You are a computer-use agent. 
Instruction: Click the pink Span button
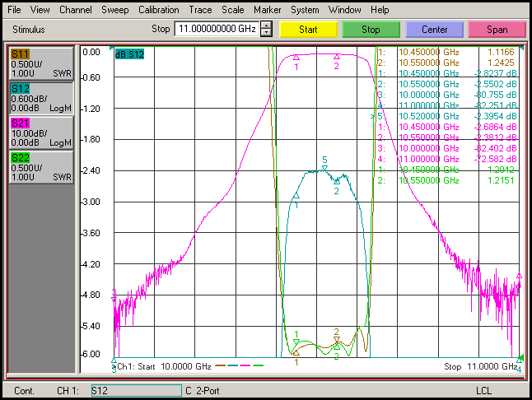pyautogui.click(x=497, y=30)
